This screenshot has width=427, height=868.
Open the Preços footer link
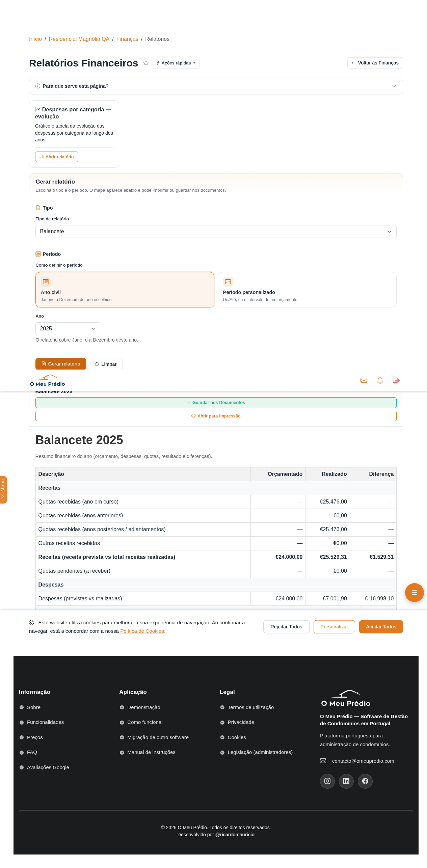35,737
